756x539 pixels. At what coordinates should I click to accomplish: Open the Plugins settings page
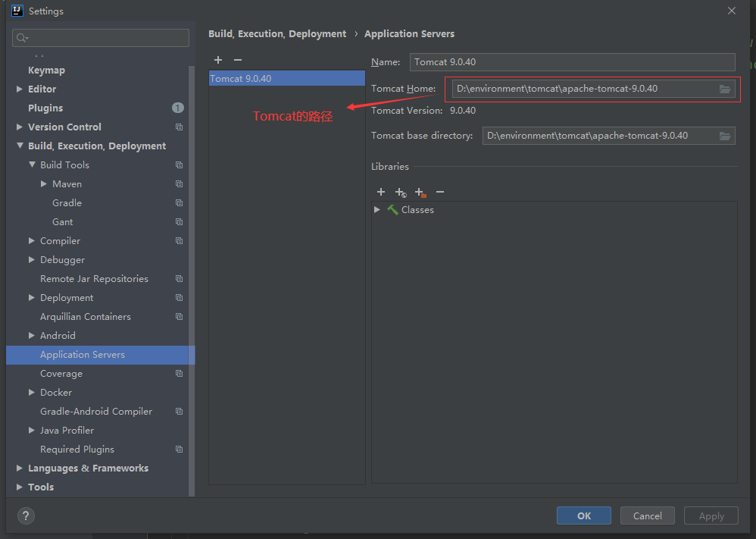(x=45, y=108)
